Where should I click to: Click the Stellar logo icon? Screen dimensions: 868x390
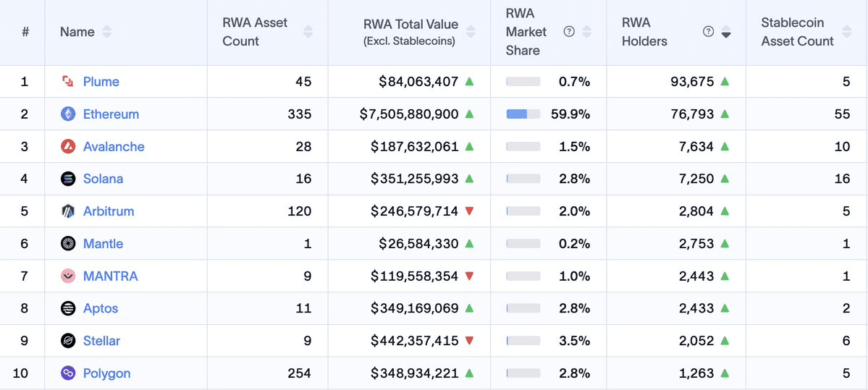click(x=67, y=341)
